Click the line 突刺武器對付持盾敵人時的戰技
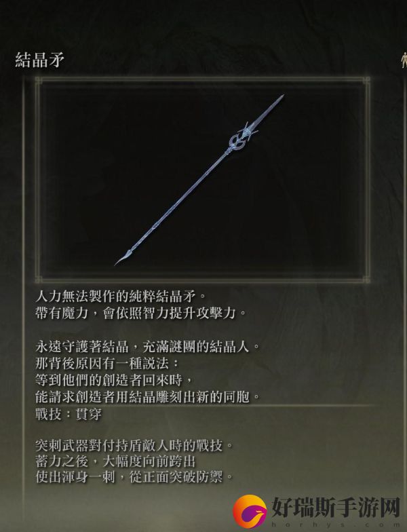This screenshot has height=532, width=407. click(x=134, y=445)
